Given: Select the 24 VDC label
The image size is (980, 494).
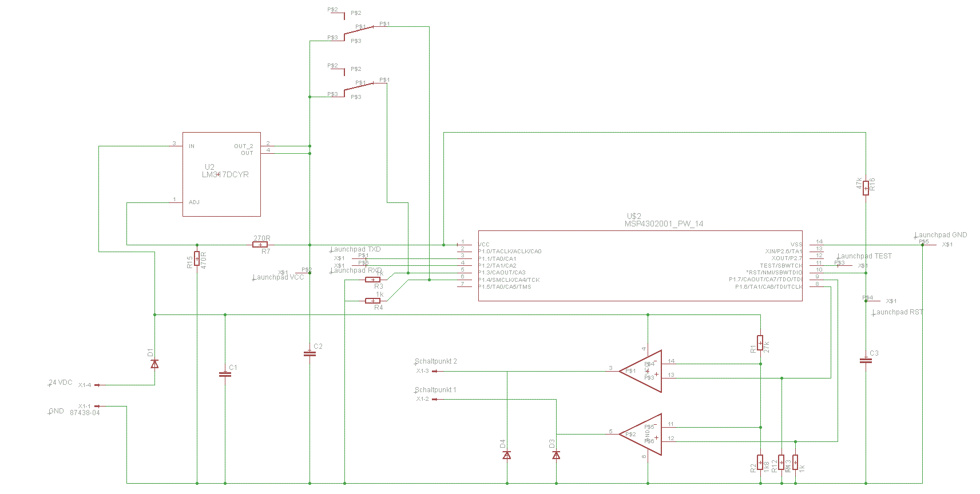Looking at the screenshot, I should [60, 383].
